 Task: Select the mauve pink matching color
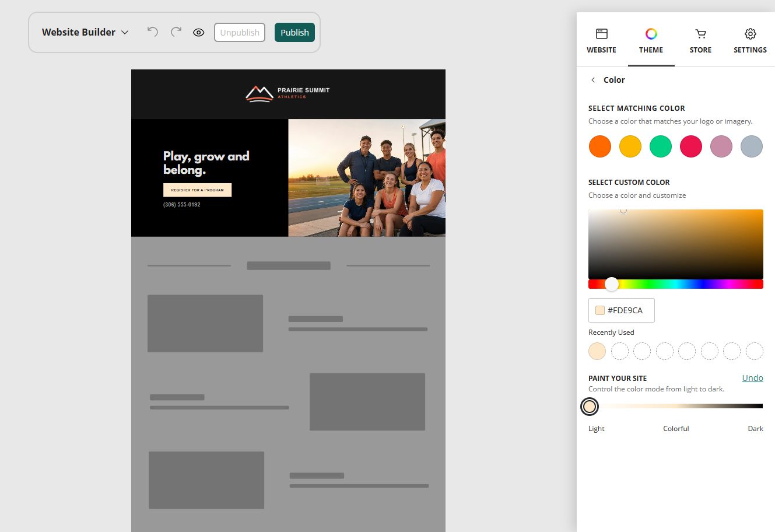click(721, 146)
